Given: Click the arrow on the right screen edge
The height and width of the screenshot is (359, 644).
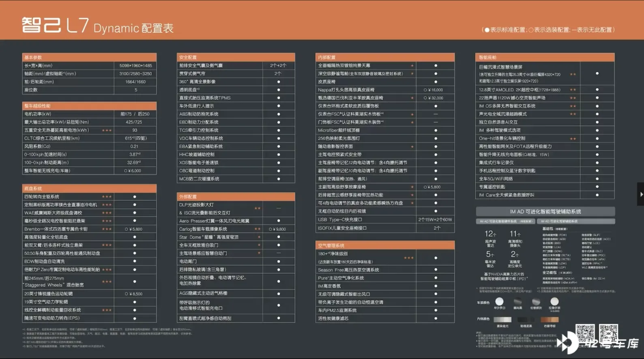Looking at the screenshot, I should pos(641,194).
